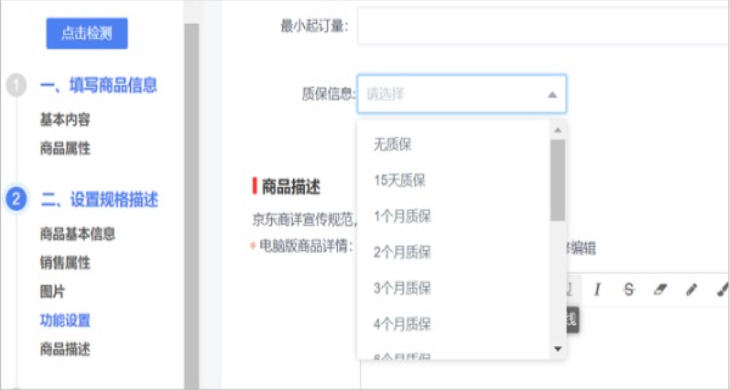Toggle italic formatting in editor
The height and width of the screenshot is (390, 730).
point(597,289)
